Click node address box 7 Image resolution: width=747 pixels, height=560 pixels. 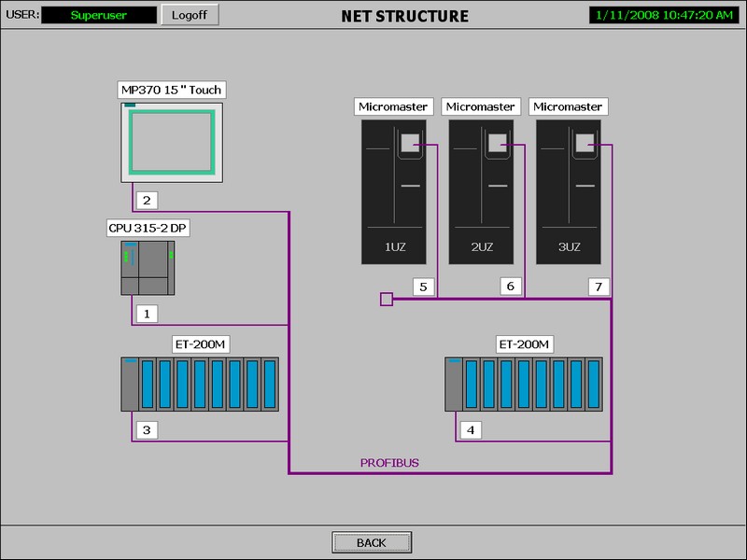pyautogui.click(x=599, y=287)
